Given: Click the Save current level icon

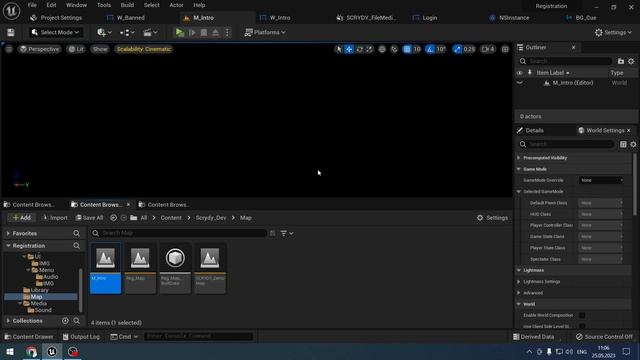Looking at the screenshot, I should 11,32.
